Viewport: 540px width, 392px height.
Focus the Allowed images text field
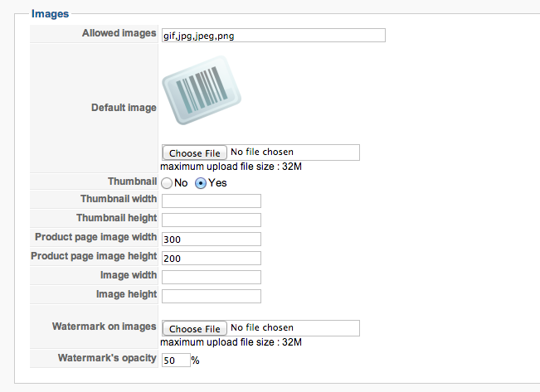coord(273,35)
